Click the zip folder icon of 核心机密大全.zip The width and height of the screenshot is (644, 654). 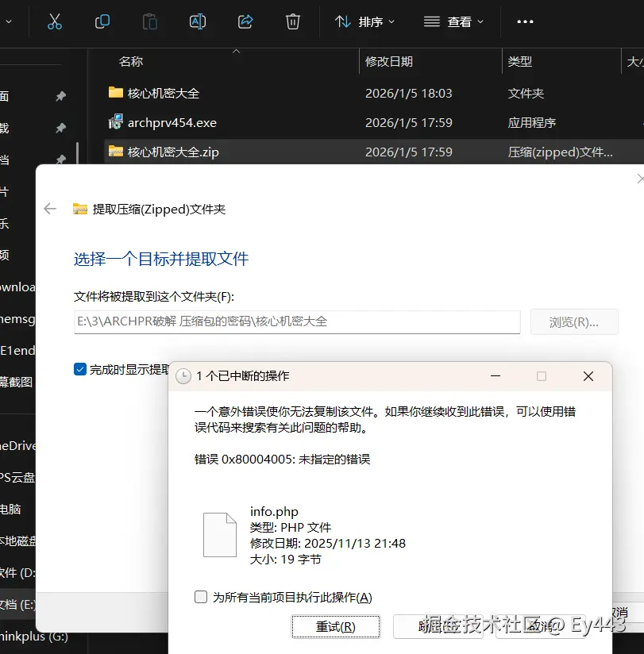[116, 151]
